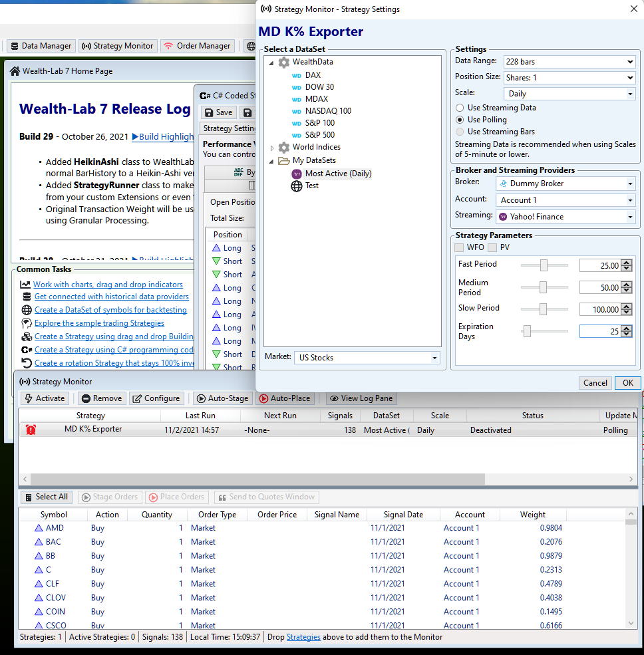Select the S&P 500 dataset

319,135
